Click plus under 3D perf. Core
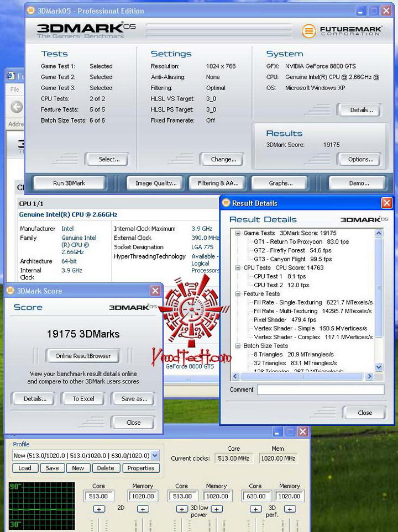 256,509
